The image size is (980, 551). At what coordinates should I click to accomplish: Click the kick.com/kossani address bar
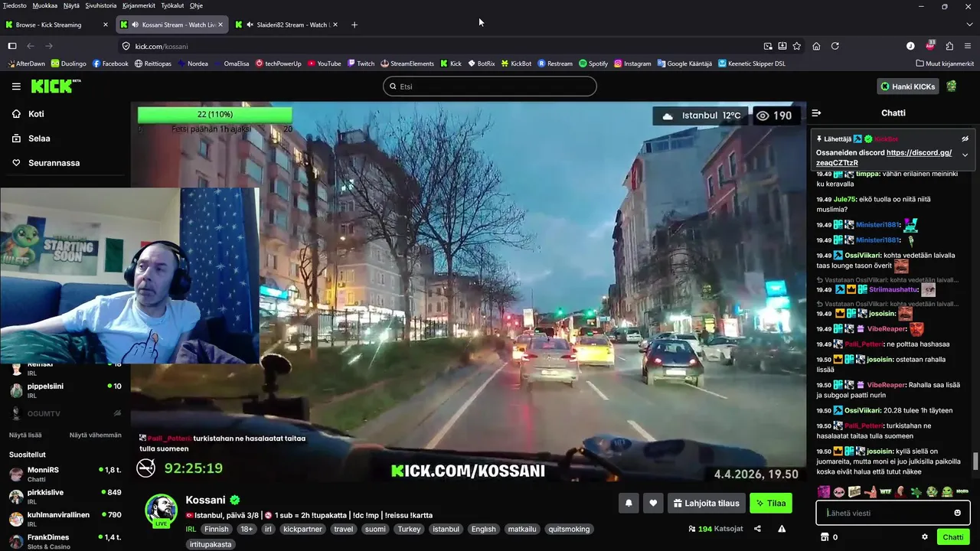coord(440,46)
